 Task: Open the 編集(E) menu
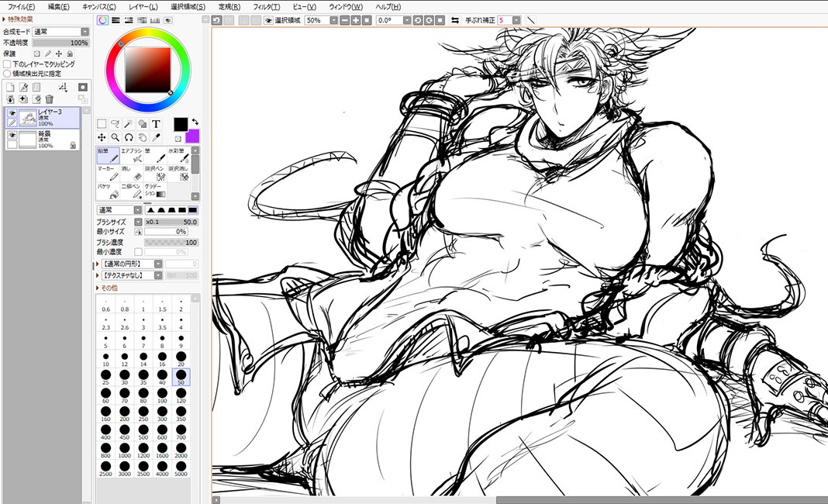[58, 7]
